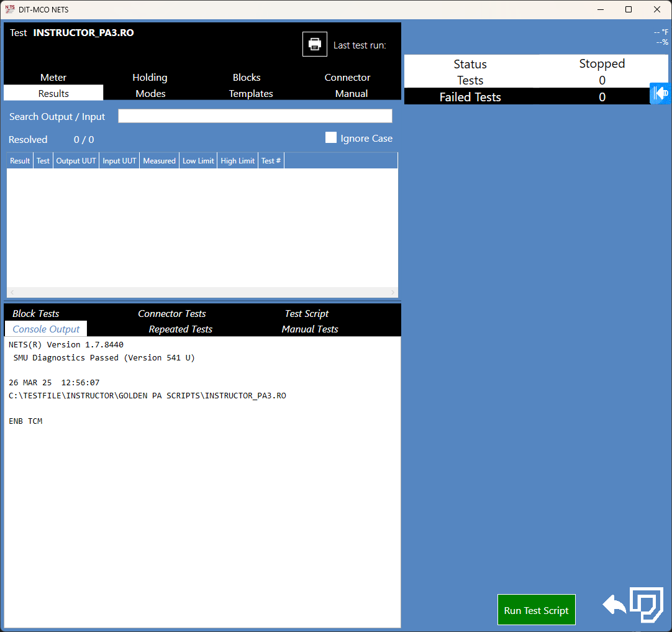Click the Low Limit column header
The height and width of the screenshot is (632, 672).
point(198,160)
